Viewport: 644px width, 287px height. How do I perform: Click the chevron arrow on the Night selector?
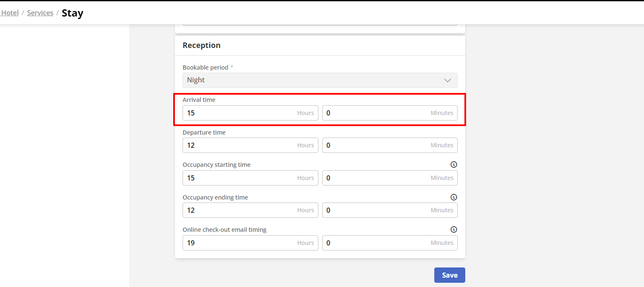(447, 80)
